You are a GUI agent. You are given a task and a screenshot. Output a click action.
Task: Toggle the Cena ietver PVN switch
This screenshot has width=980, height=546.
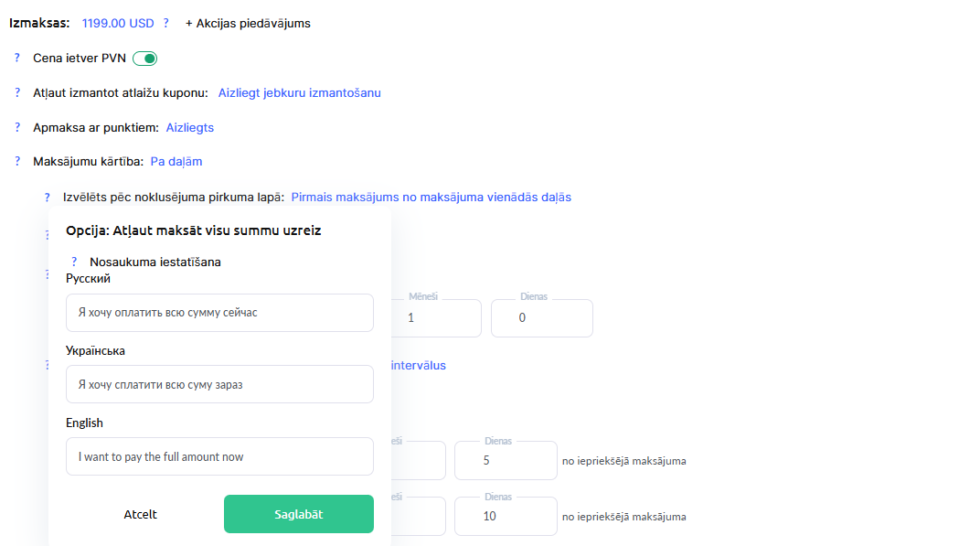click(x=145, y=59)
